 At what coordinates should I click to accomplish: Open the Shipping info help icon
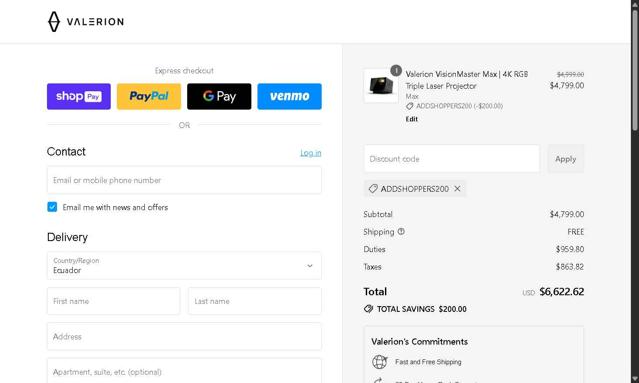[401, 231]
